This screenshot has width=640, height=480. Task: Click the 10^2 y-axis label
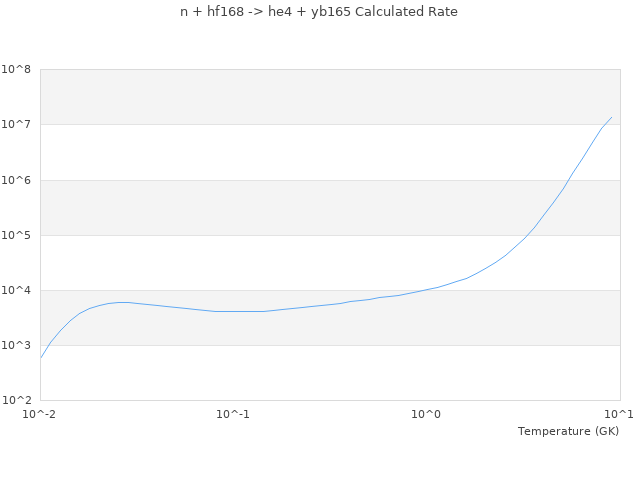coord(16,400)
